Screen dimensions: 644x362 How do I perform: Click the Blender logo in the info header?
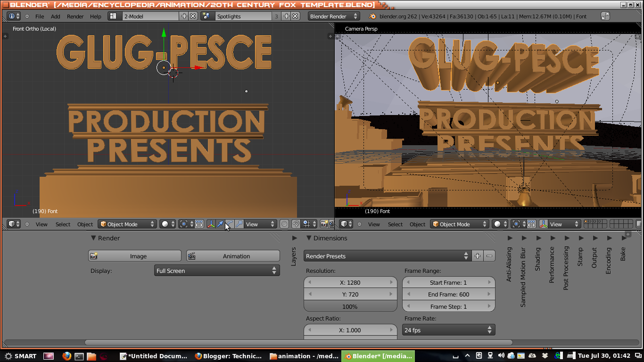[372, 16]
